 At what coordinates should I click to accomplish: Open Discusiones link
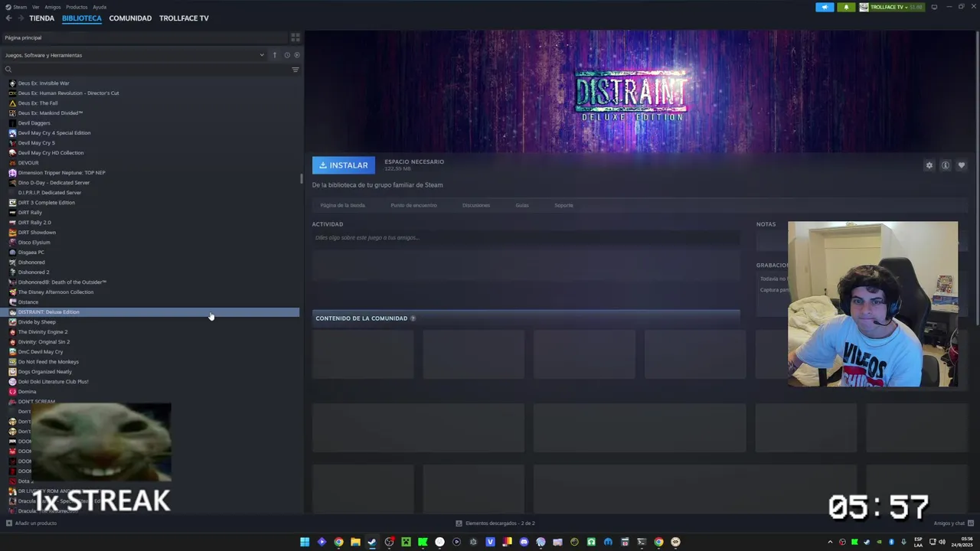(476, 205)
